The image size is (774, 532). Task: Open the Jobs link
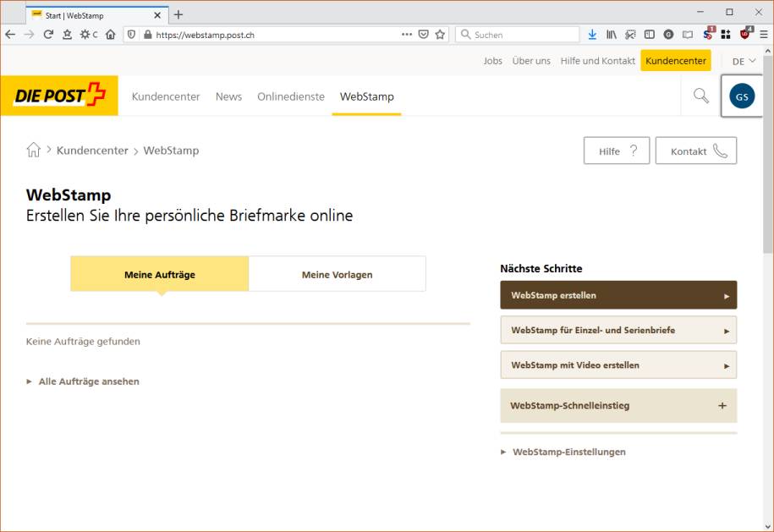click(493, 61)
